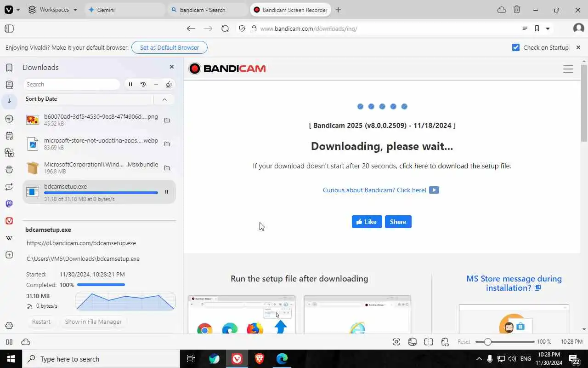This screenshot has height=368, width=588.
Task: Open Reader View icon in address bar
Action: coord(525,29)
